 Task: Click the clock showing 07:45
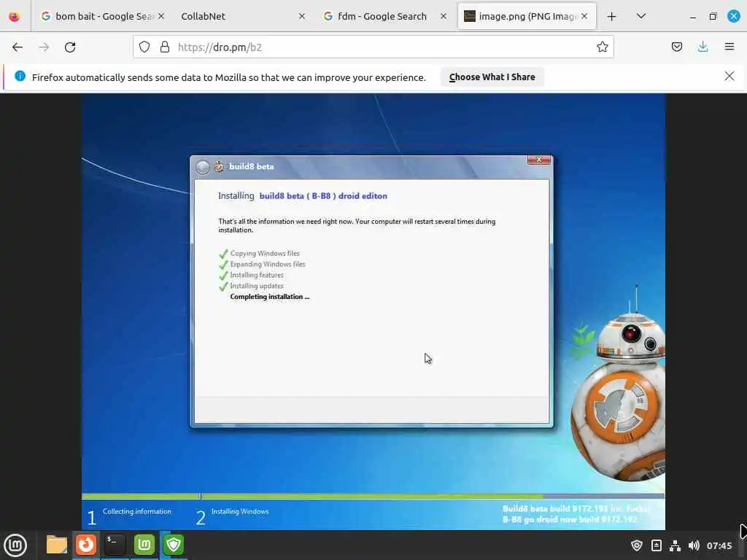pos(719,545)
